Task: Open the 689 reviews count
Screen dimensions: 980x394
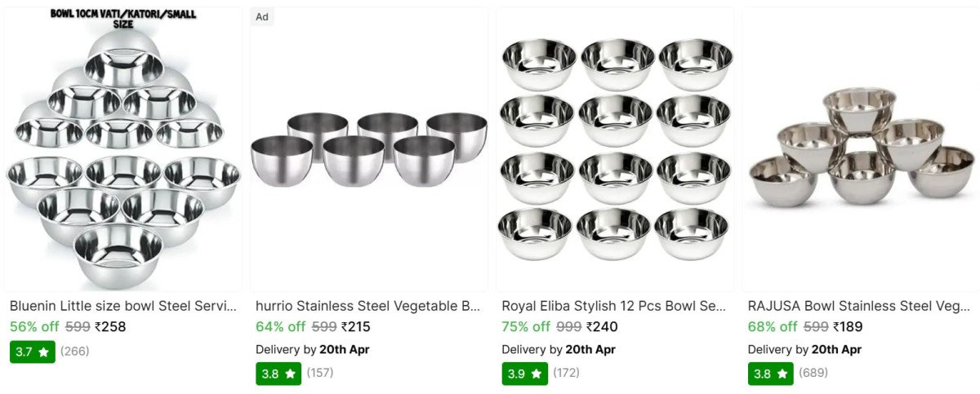Action: pyautogui.click(x=813, y=373)
